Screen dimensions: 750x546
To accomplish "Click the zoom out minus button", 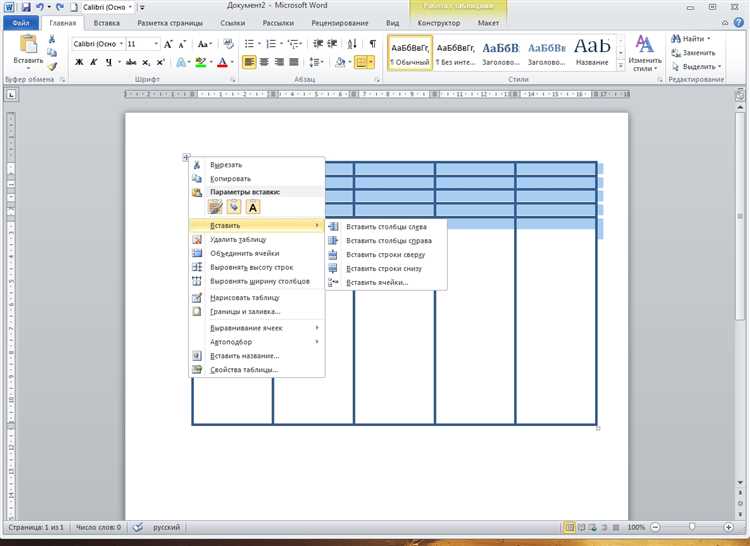I will 656,527.
